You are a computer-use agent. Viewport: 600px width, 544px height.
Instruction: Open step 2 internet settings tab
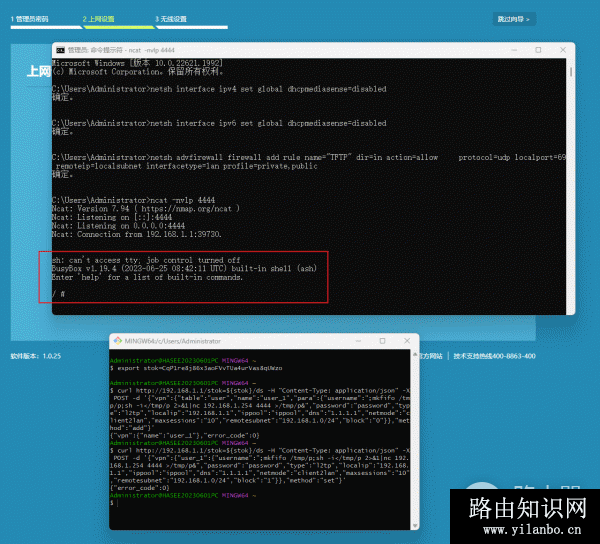point(98,19)
